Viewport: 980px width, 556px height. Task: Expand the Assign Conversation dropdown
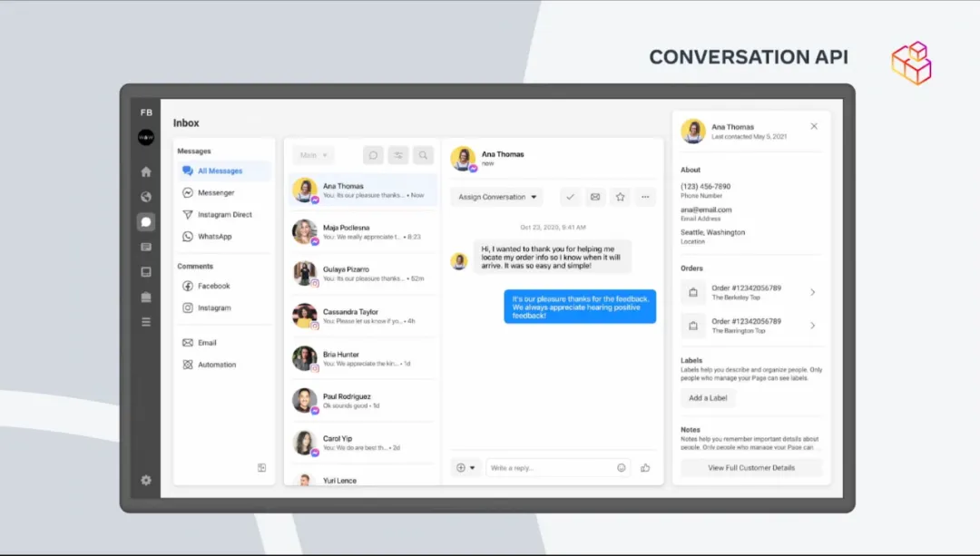pyautogui.click(x=497, y=197)
